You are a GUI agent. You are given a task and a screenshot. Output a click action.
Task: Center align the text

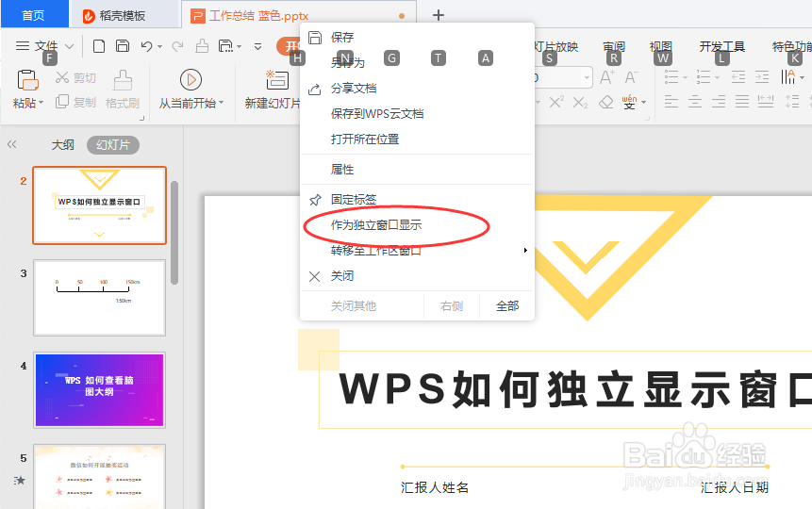pos(695,102)
